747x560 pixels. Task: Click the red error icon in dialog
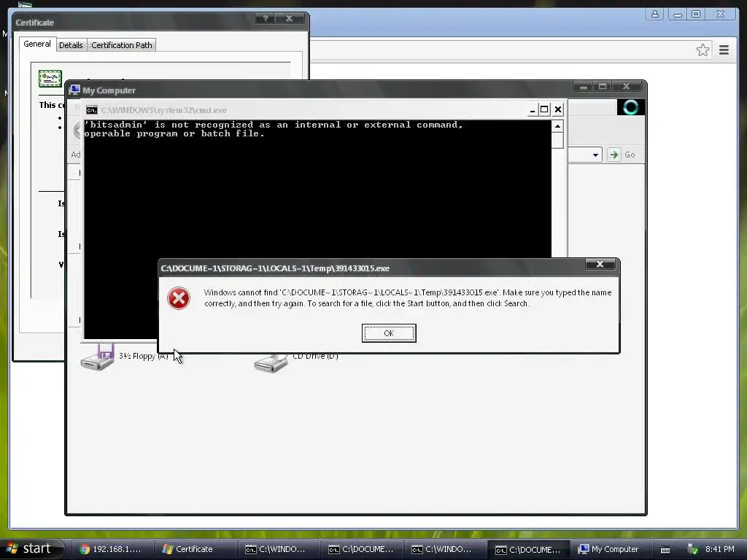179,298
